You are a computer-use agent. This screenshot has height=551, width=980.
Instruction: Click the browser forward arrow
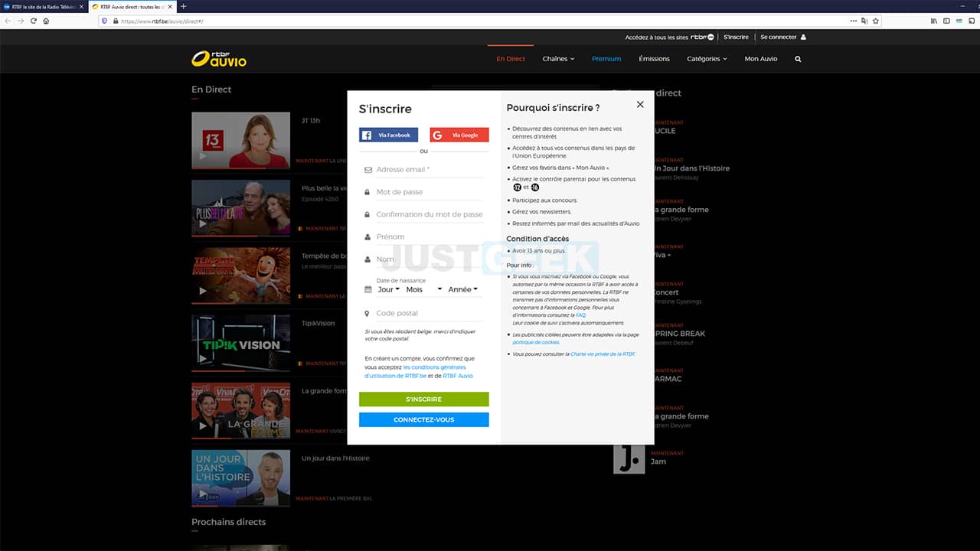coord(21,21)
